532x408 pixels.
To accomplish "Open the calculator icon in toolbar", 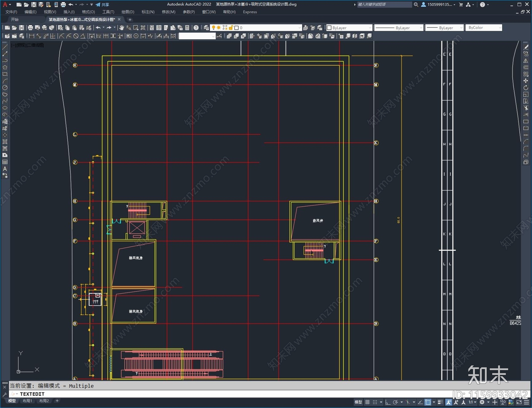I will coord(187,28).
